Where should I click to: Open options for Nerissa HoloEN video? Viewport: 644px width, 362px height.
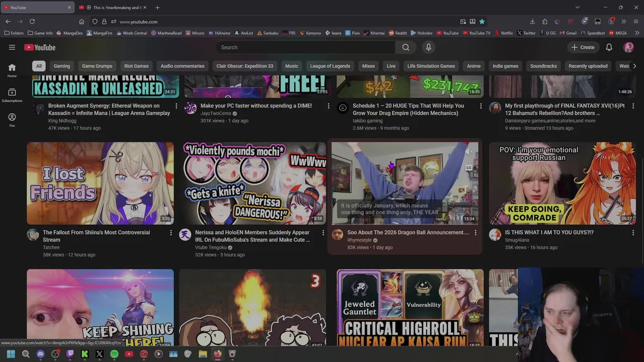(x=323, y=233)
